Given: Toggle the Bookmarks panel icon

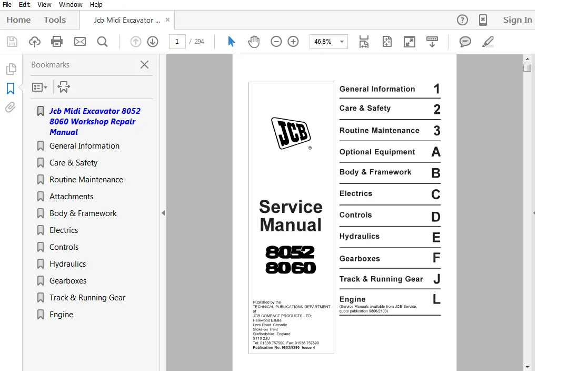Looking at the screenshot, I should pyautogui.click(x=11, y=89).
